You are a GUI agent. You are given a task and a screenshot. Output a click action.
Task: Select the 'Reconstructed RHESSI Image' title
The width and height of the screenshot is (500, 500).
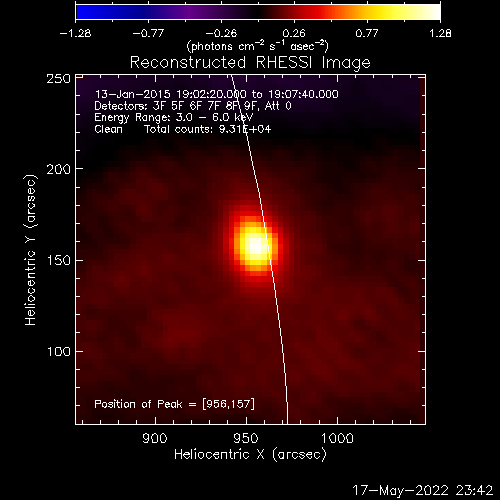[x=250, y=63]
